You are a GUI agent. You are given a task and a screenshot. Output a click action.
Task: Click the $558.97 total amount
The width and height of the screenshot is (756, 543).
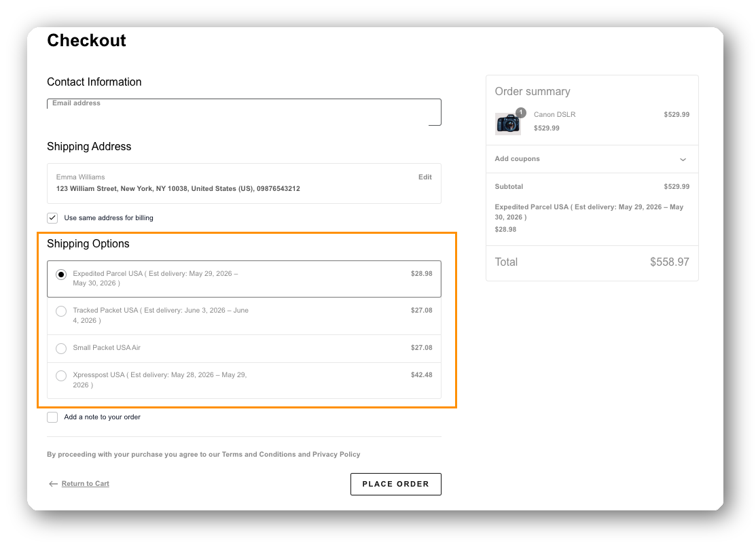pyautogui.click(x=669, y=262)
